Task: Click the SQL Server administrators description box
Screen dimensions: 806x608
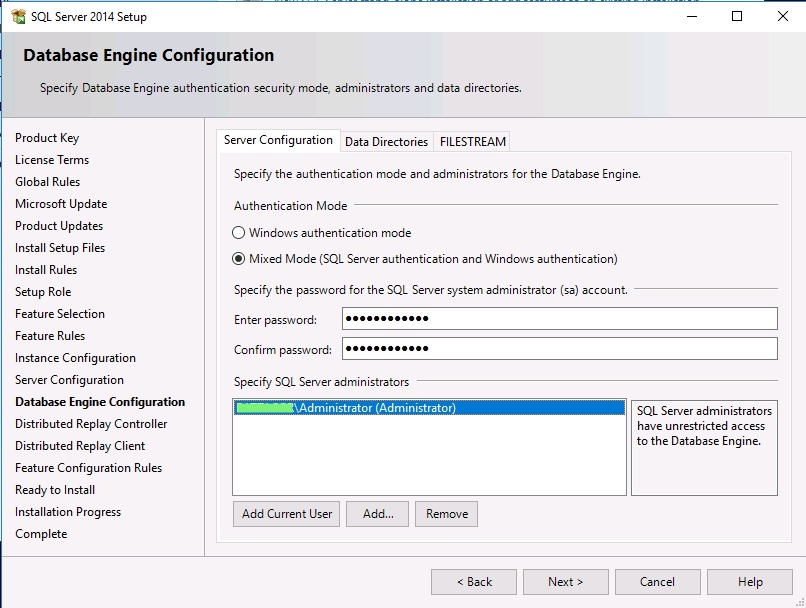Action: point(704,448)
